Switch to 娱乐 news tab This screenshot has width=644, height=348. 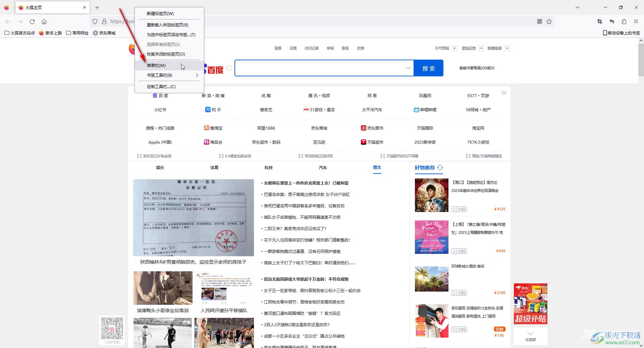[160, 167]
